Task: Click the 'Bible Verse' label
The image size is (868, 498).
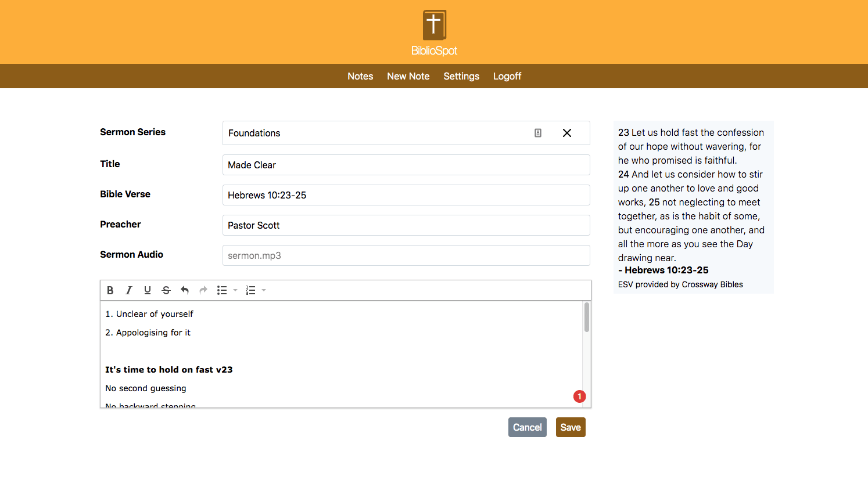Action: pyautogui.click(x=125, y=194)
